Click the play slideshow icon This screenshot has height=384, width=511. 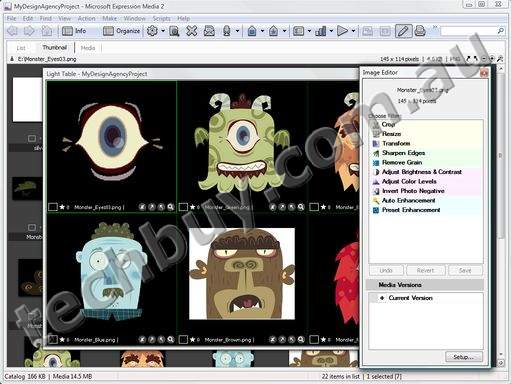[x=342, y=31]
